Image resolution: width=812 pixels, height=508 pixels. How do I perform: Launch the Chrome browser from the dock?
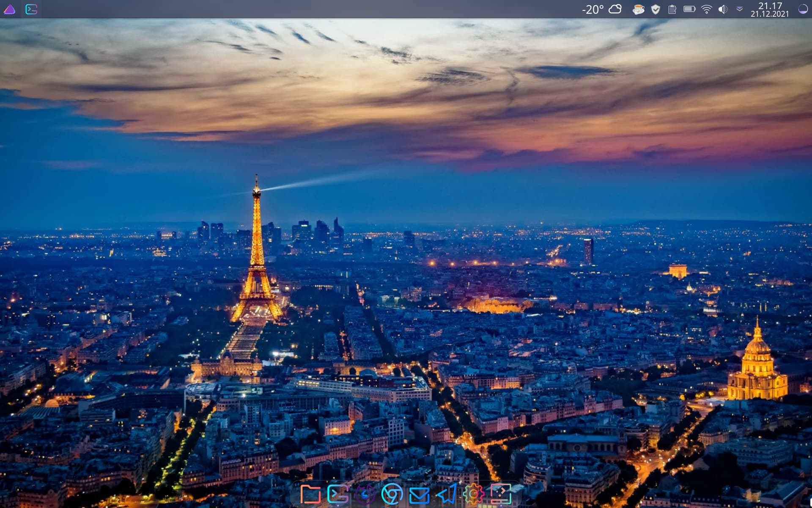(392, 494)
